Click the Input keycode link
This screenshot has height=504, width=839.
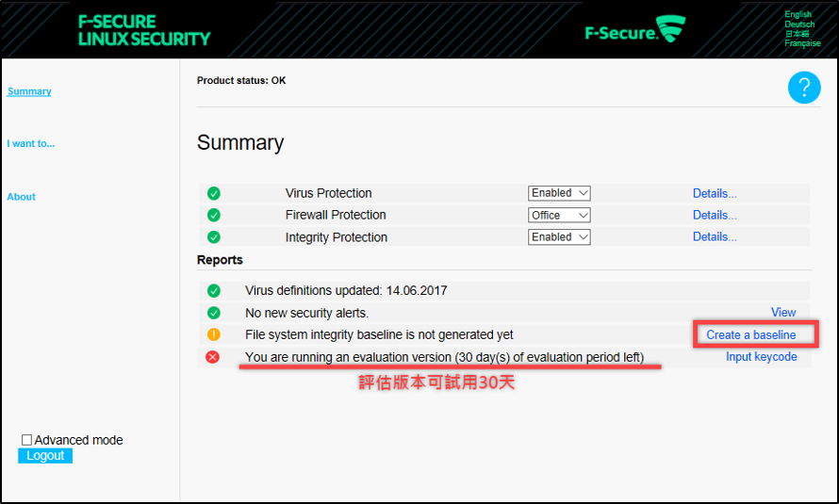[x=761, y=357]
